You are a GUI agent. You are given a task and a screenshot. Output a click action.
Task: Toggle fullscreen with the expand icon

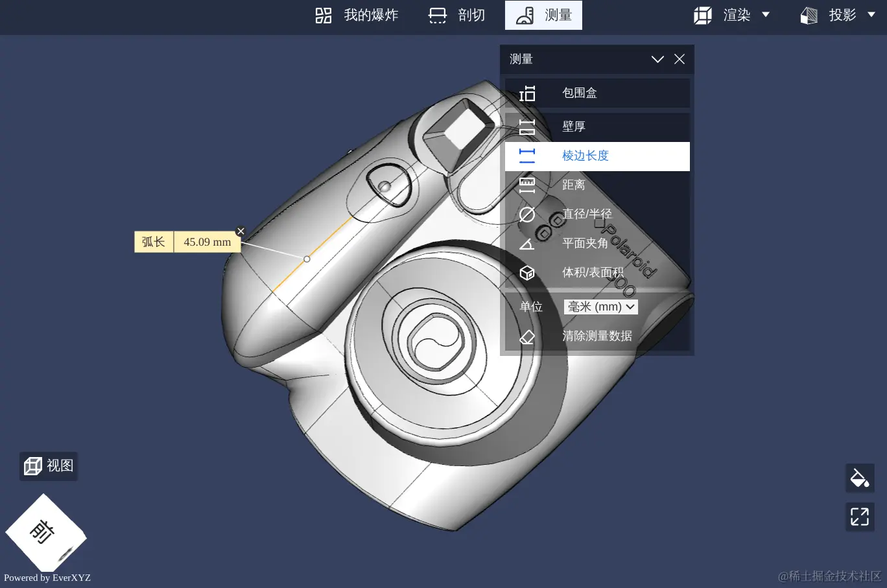[860, 517]
